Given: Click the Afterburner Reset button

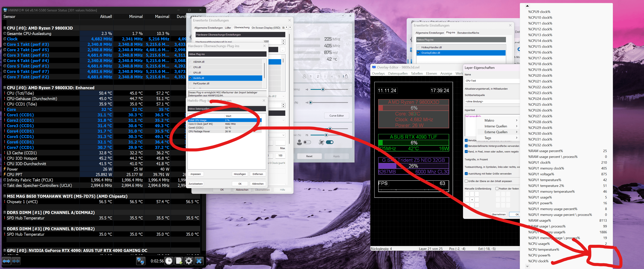Looking at the screenshot, I should (x=309, y=156).
